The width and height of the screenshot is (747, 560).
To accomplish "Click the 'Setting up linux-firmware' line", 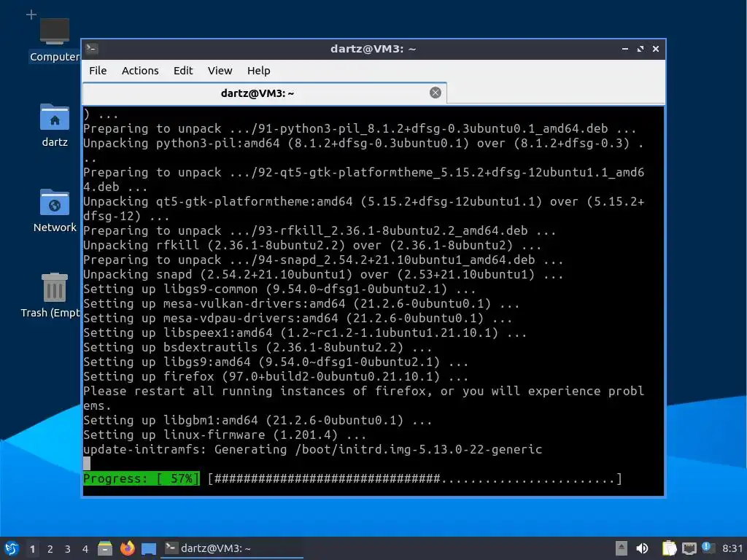I will pos(225,435).
